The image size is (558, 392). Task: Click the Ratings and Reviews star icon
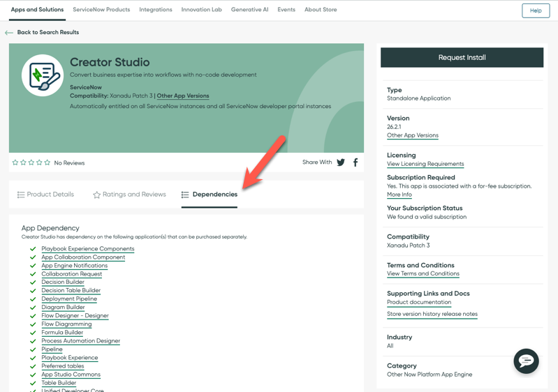click(x=96, y=195)
